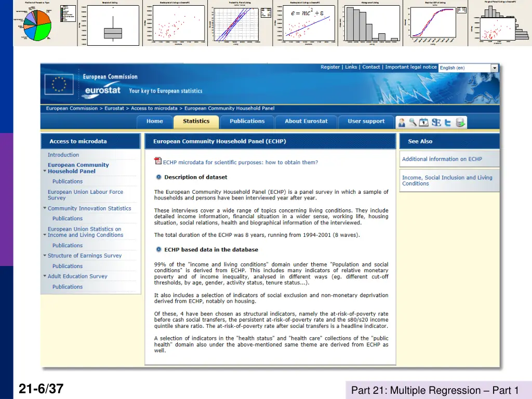Screen dimensions: 532x399
Task: Click the box plot thumbnail
Action: click(x=110, y=23)
